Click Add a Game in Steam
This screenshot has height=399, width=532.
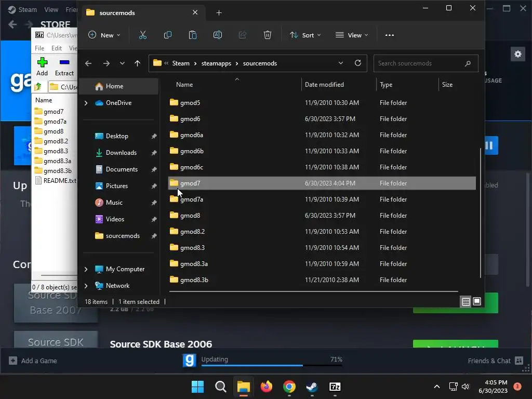click(33, 361)
